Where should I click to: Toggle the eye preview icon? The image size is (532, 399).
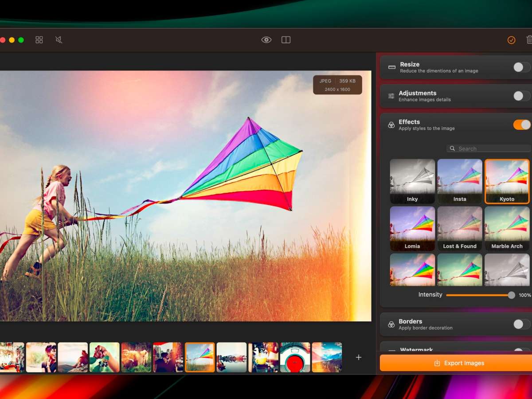(266, 40)
